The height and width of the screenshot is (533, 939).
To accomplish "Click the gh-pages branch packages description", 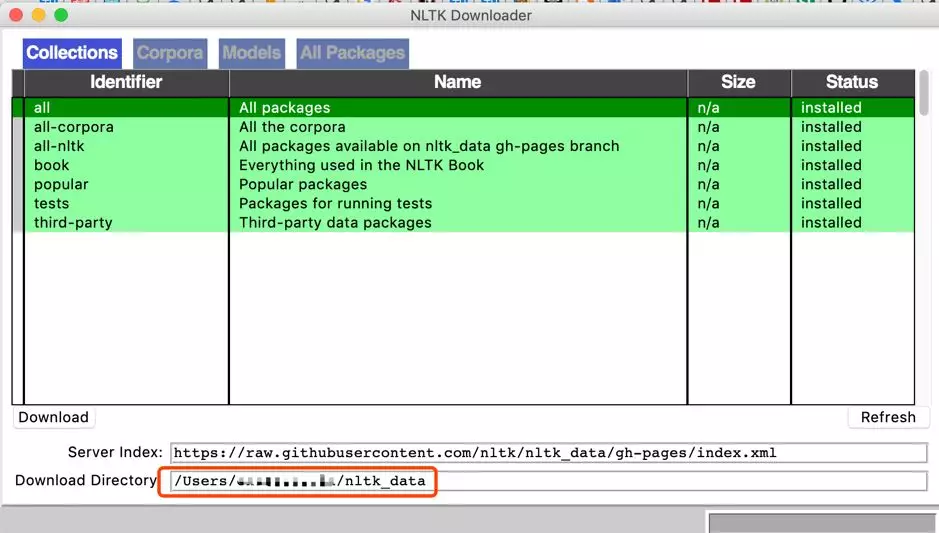I will tap(429, 146).
